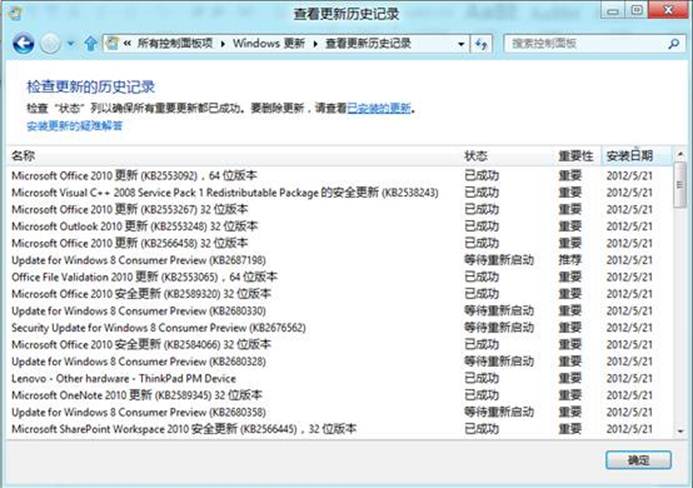This screenshot has width=693, height=488.
Task: Expand the arrow after 所有控制面板项 breadcrumb
Action: tap(224, 44)
